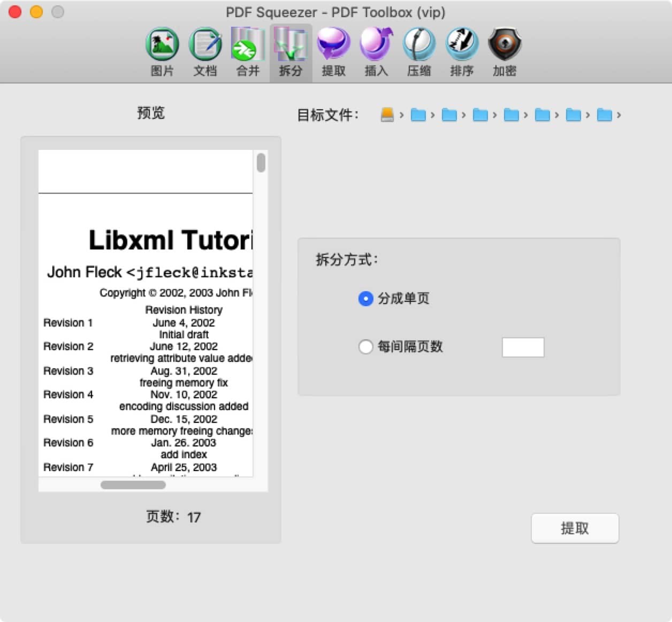Open the 图片 (Image) tool

click(x=162, y=52)
